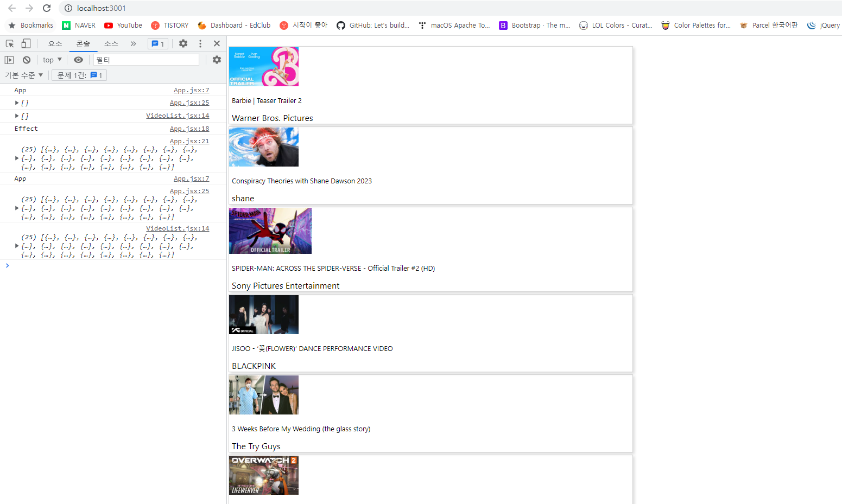Click the 문제 1건 issues button
Viewport: 842px width, 504px height.
pyautogui.click(x=79, y=75)
